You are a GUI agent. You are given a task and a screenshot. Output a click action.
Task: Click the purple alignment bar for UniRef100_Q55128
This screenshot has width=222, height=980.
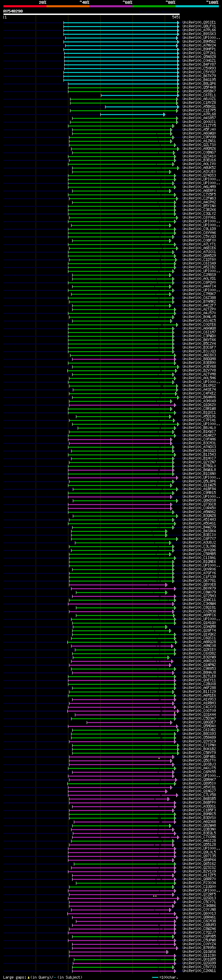click(122, 845)
